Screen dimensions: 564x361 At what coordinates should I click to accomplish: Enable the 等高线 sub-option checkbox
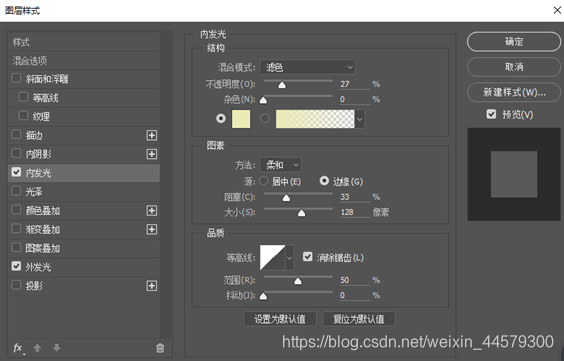click(23, 97)
